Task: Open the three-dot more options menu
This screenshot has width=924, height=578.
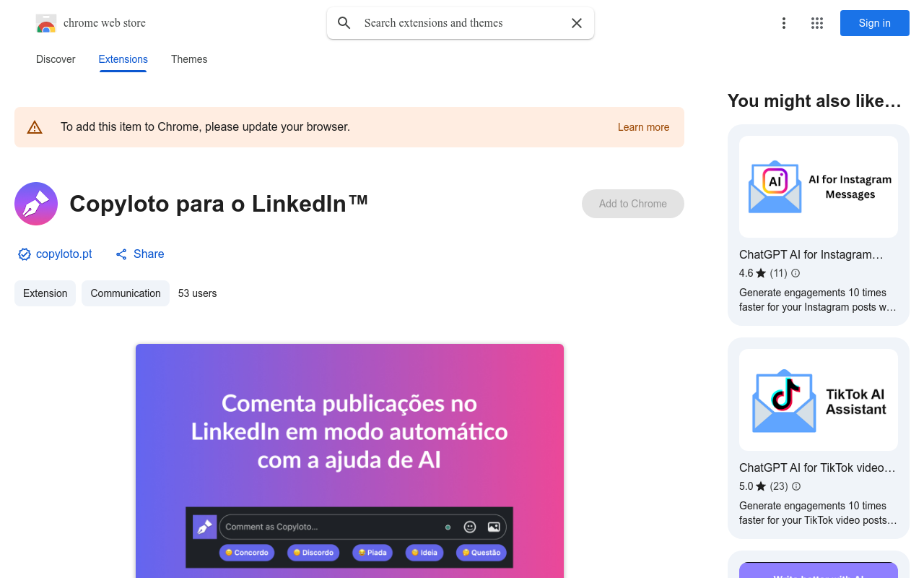Action: point(784,23)
